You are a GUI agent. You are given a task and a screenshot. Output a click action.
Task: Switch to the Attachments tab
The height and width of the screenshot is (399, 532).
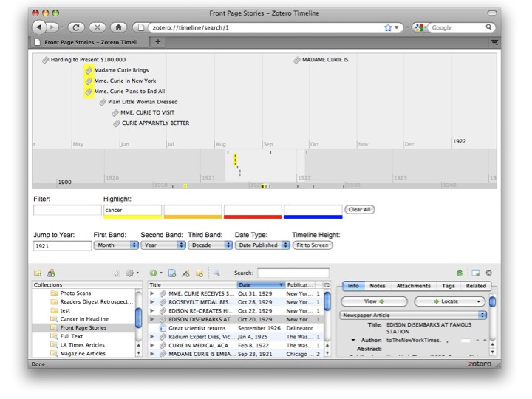coord(413,286)
